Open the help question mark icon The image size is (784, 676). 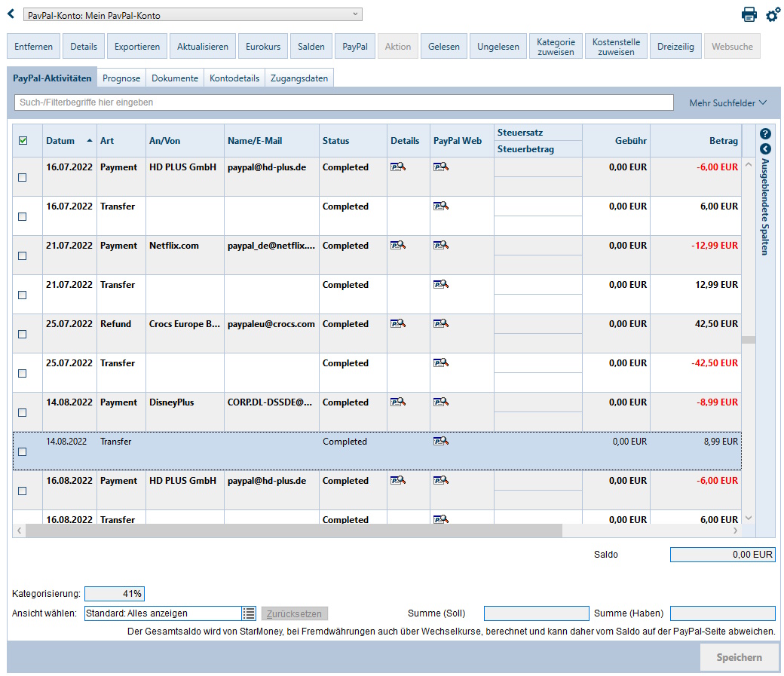pos(765,133)
